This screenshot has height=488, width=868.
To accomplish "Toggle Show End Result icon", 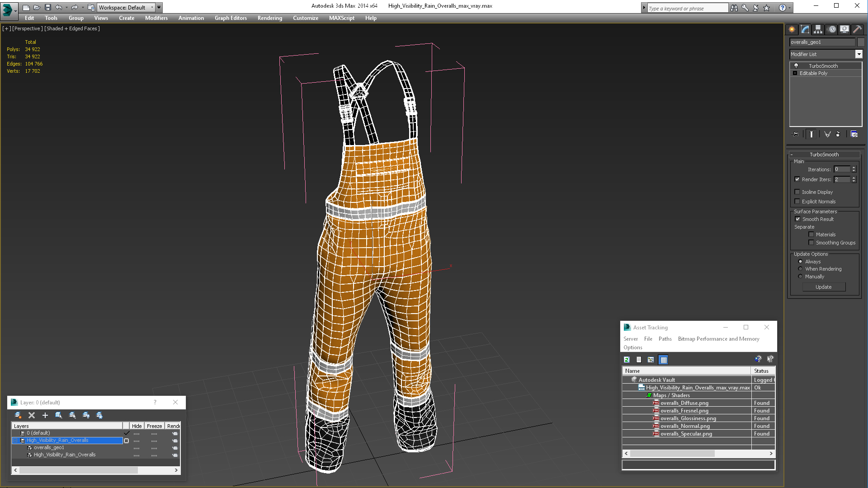I will (811, 134).
